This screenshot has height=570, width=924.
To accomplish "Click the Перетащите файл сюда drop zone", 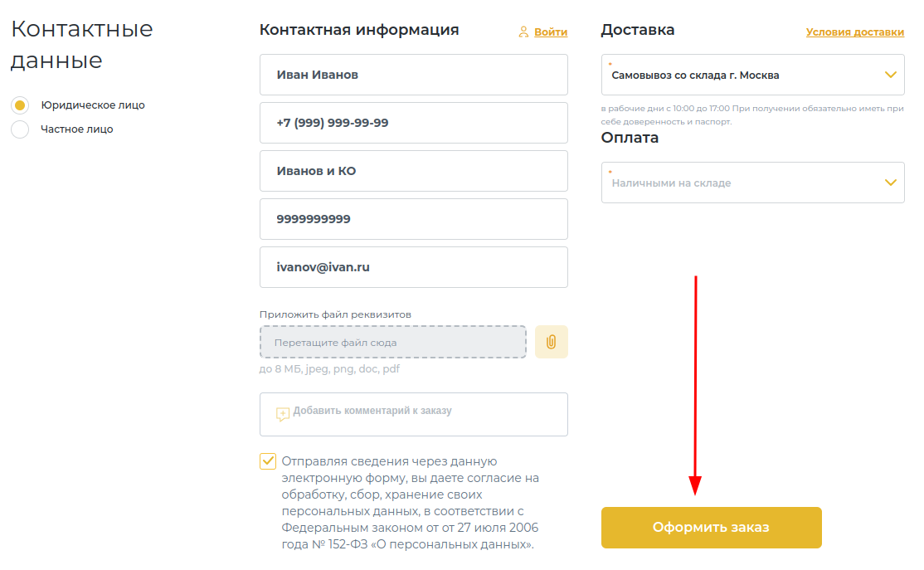I will (392, 342).
